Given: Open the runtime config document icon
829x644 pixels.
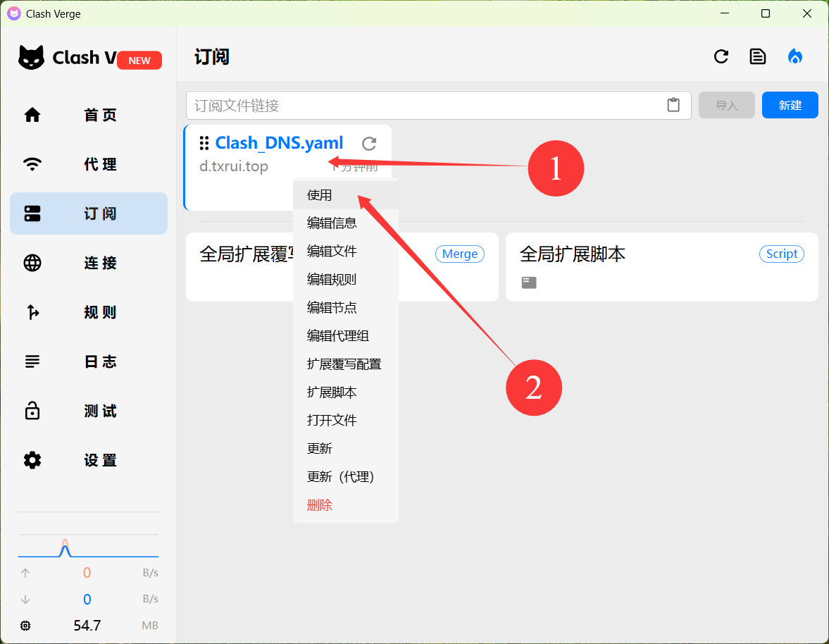Looking at the screenshot, I should [x=758, y=57].
